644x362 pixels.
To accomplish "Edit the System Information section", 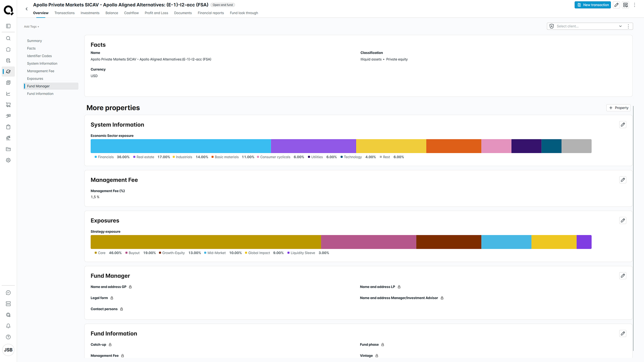I will point(623,124).
